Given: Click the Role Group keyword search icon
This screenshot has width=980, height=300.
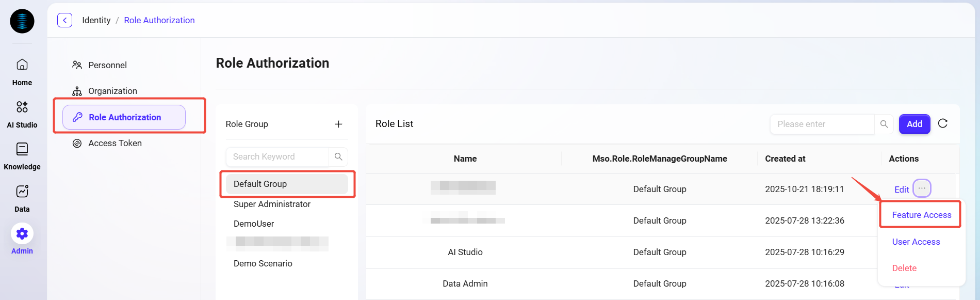Looking at the screenshot, I should 338,156.
